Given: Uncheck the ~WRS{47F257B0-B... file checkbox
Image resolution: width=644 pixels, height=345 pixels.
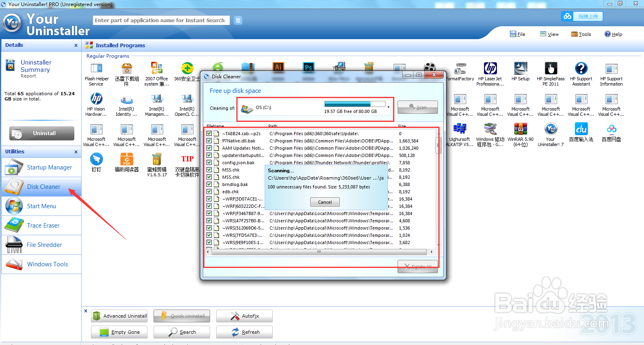Looking at the screenshot, I should [209, 221].
